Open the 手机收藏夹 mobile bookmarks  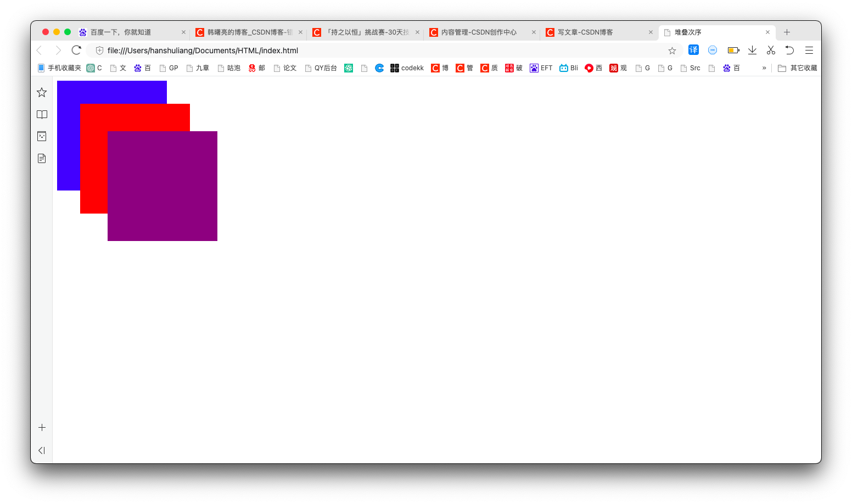point(59,68)
